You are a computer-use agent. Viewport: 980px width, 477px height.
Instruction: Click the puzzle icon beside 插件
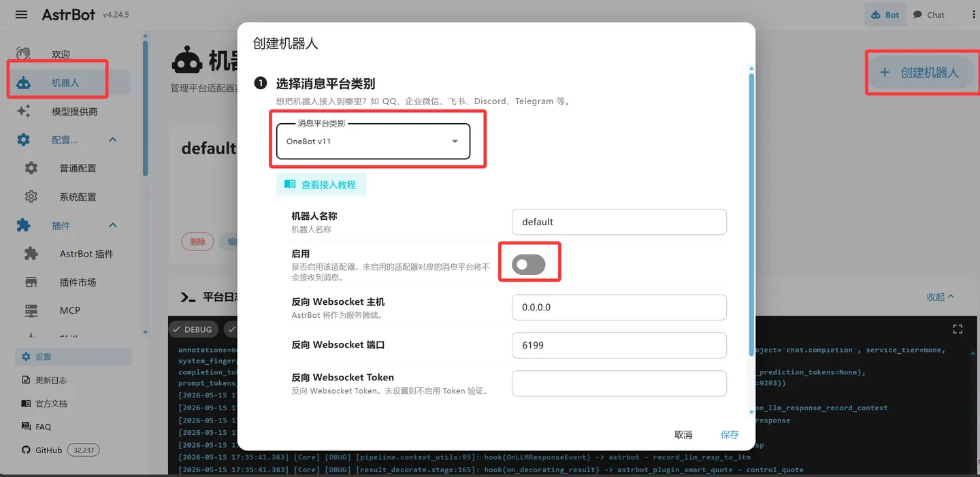(x=24, y=225)
